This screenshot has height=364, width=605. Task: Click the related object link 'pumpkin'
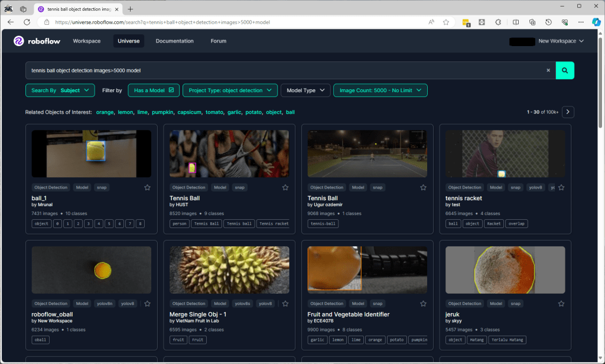(162, 112)
